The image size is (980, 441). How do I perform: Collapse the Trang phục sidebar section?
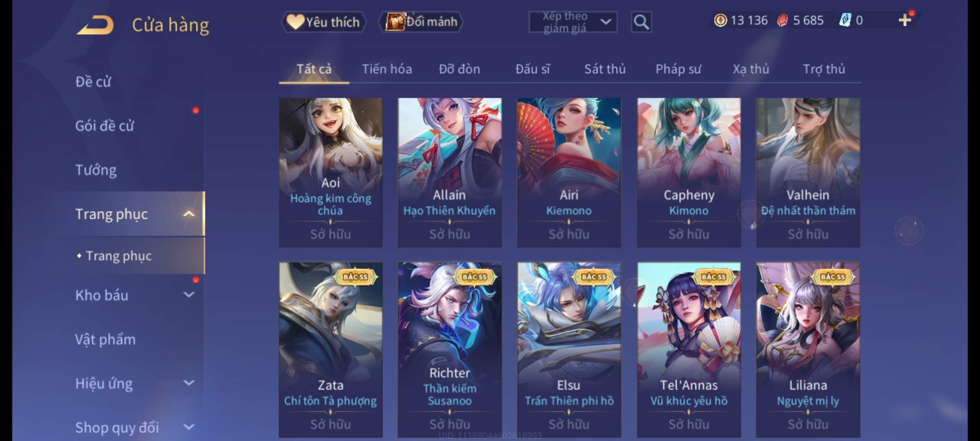click(x=189, y=214)
